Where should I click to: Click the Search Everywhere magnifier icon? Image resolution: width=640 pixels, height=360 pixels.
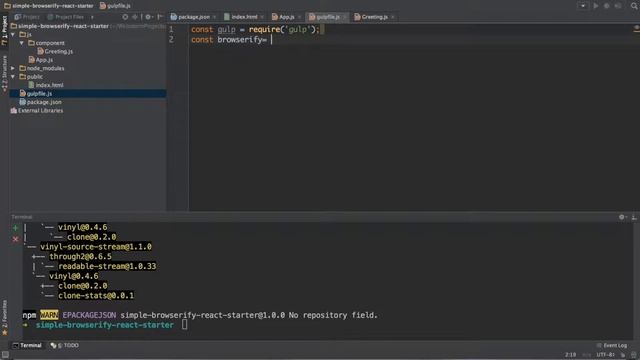(635, 6)
